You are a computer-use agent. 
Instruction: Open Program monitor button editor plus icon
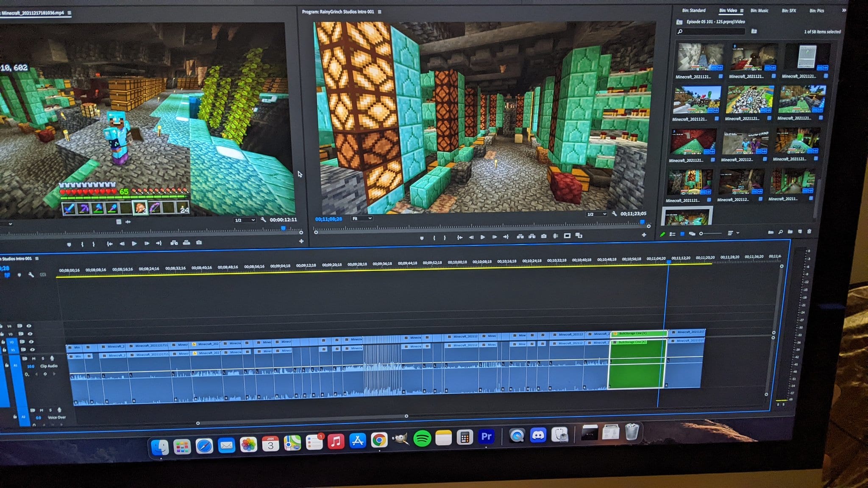(x=644, y=234)
